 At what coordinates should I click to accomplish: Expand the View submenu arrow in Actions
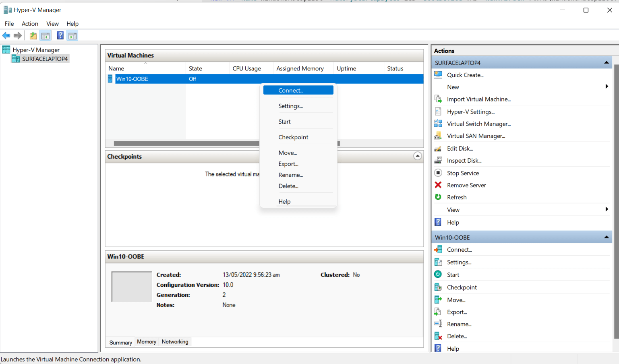(607, 209)
